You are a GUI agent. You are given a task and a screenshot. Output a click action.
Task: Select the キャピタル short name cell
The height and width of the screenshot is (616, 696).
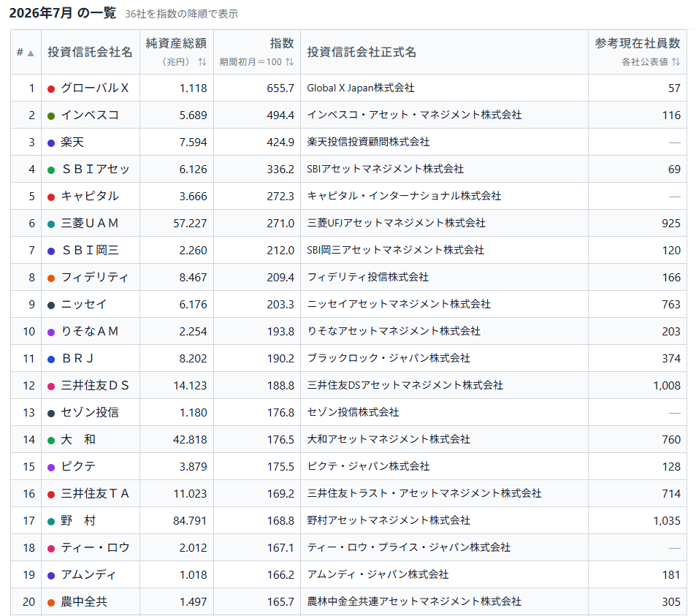point(91,196)
